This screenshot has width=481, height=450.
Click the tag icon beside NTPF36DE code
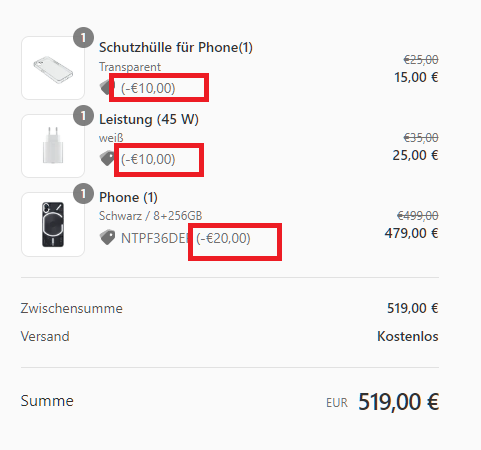point(107,237)
